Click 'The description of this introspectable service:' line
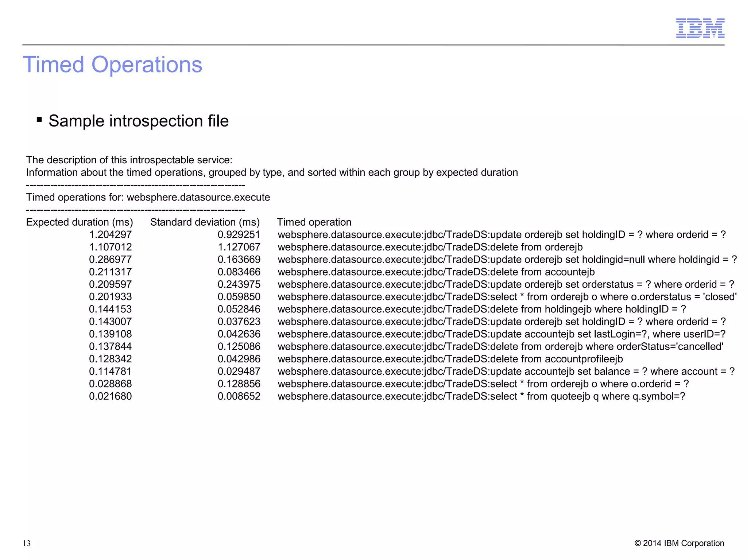The image size is (747, 560). (129, 160)
